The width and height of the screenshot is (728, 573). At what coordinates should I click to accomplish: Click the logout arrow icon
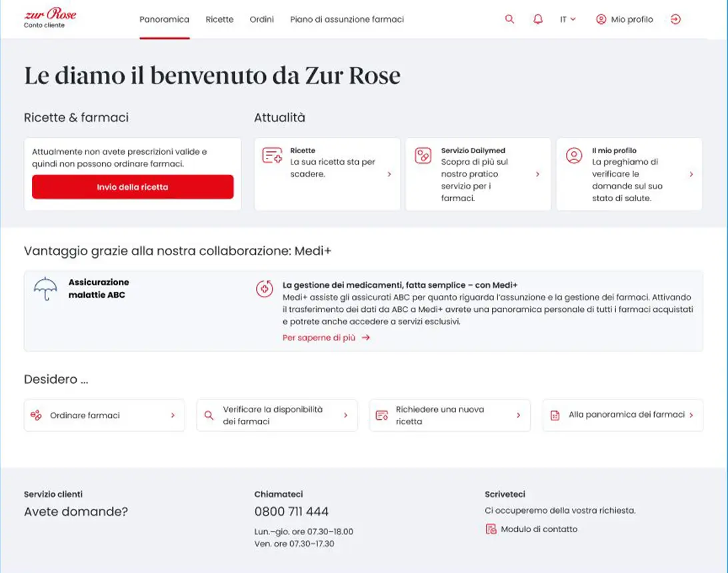675,19
